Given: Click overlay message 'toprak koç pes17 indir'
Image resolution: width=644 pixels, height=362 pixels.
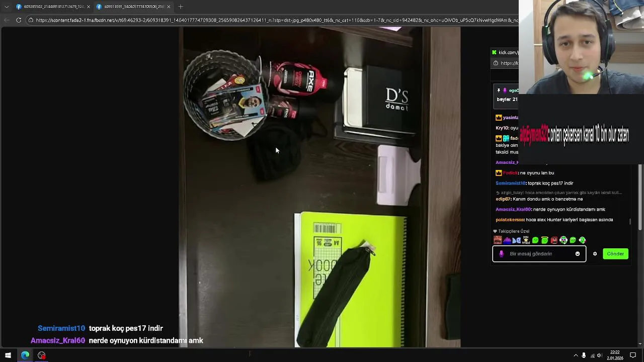Looking at the screenshot, I should [126, 328].
